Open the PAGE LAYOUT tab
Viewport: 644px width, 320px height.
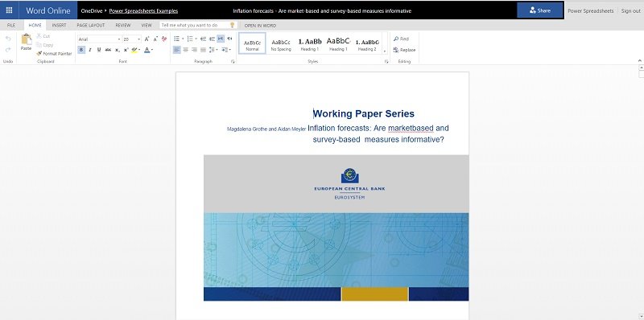[91, 25]
